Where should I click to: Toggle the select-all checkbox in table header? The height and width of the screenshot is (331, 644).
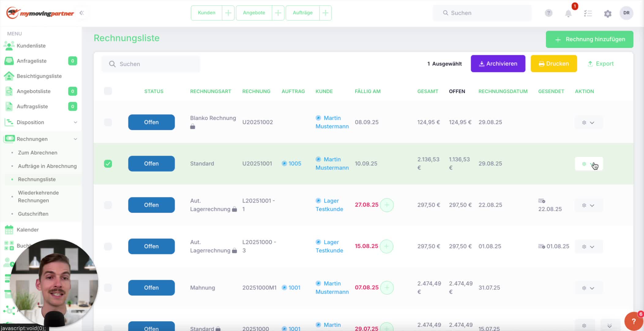(x=108, y=91)
